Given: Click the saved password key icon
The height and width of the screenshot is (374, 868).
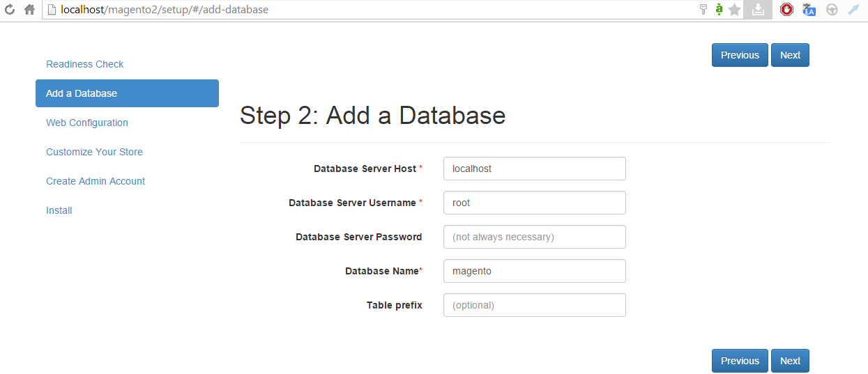Looking at the screenshot, I should coord(703,10).
